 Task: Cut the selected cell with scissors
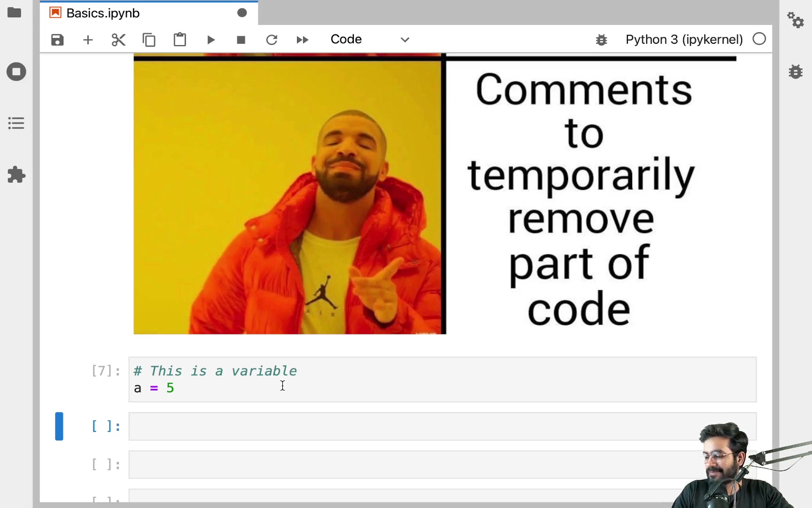click(x=118, y=40)
